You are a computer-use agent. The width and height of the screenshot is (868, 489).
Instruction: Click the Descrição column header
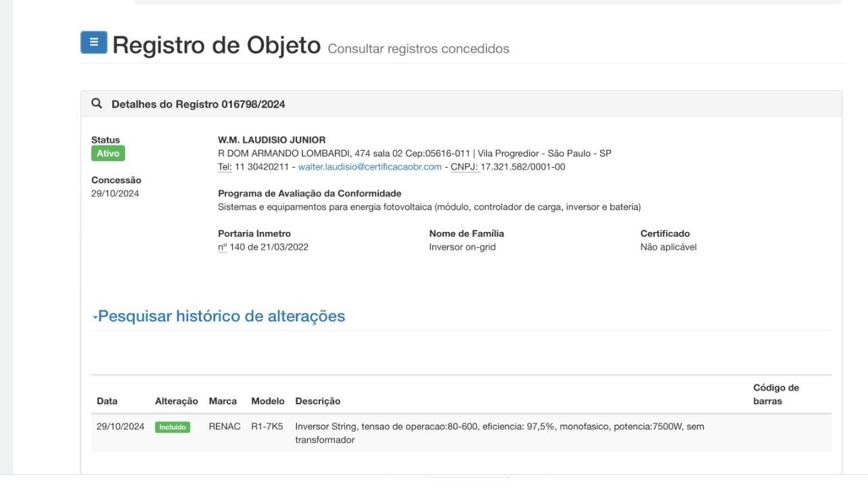click(317, 401)
